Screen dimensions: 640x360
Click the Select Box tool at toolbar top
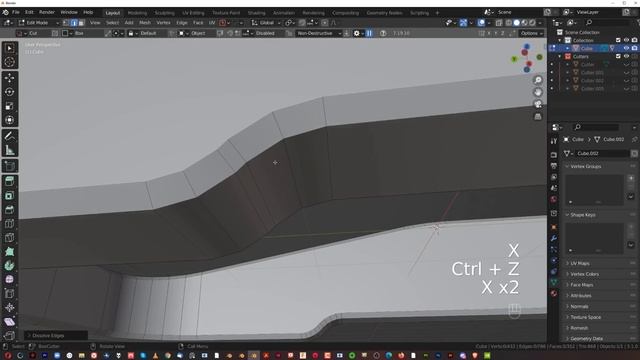[9, 48]
